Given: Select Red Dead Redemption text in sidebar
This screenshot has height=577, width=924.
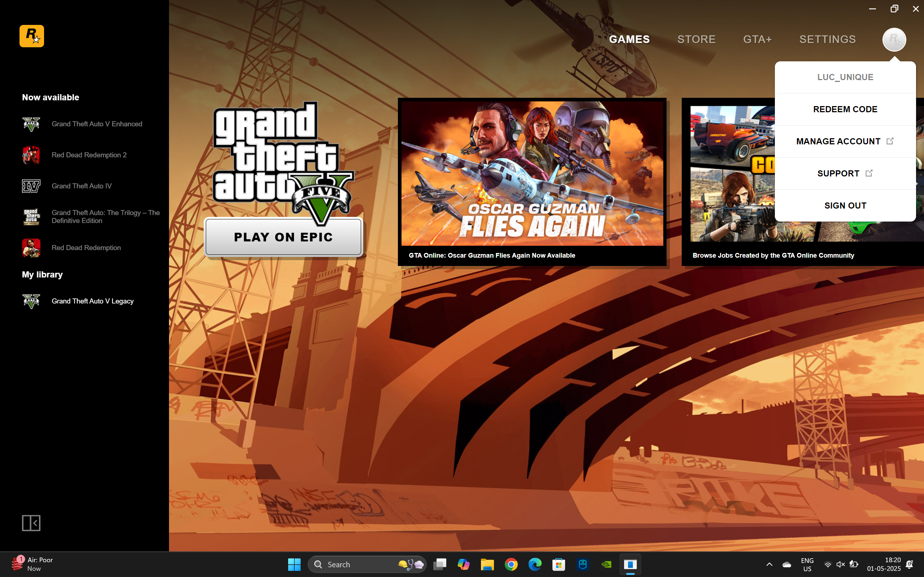Looking at the screenshot, I should click(x=86, y=248).
